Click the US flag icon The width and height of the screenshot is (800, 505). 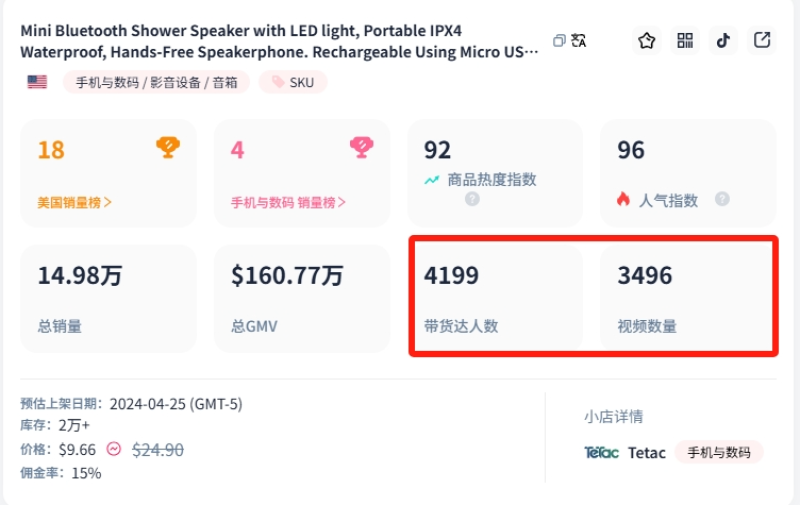click(x=37, y=82)
